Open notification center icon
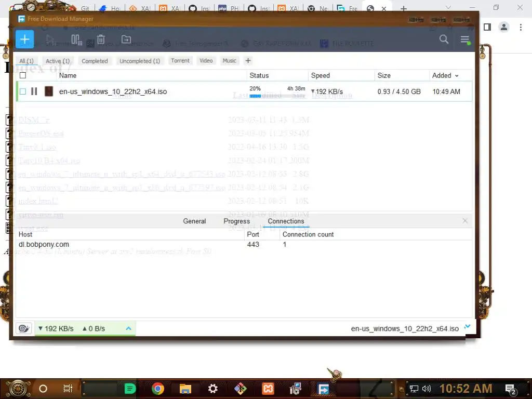Screen dimensions: 532x399 point(510,390)
